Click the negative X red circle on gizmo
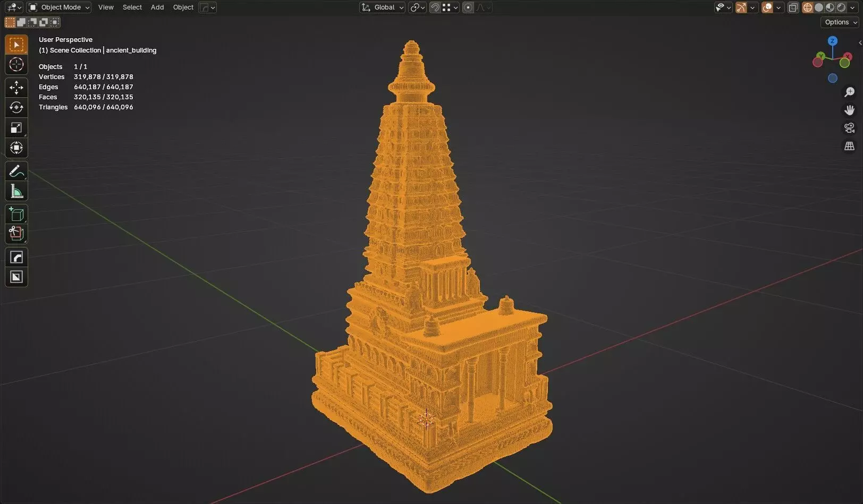Viewport: 863px width, 504px height. click(818, 63)
